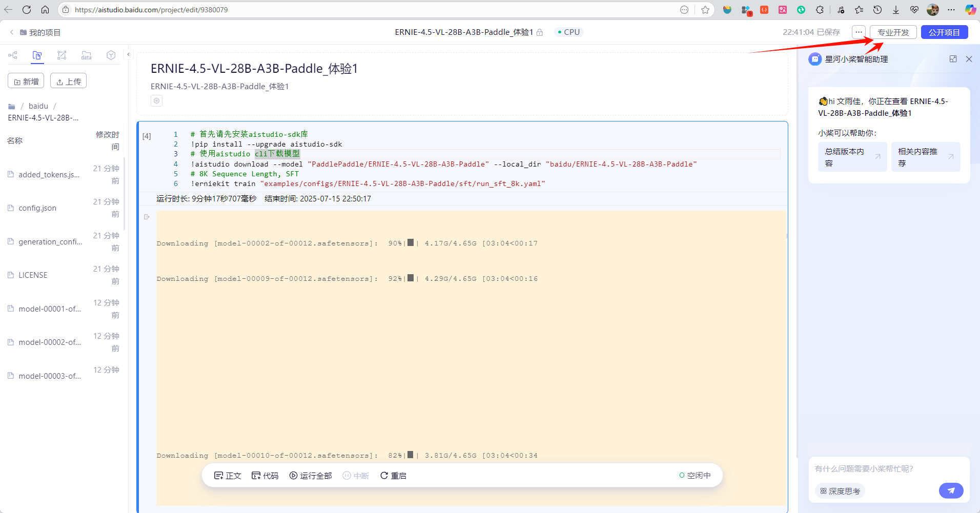Click the 上传 upload button

point(68,81)
